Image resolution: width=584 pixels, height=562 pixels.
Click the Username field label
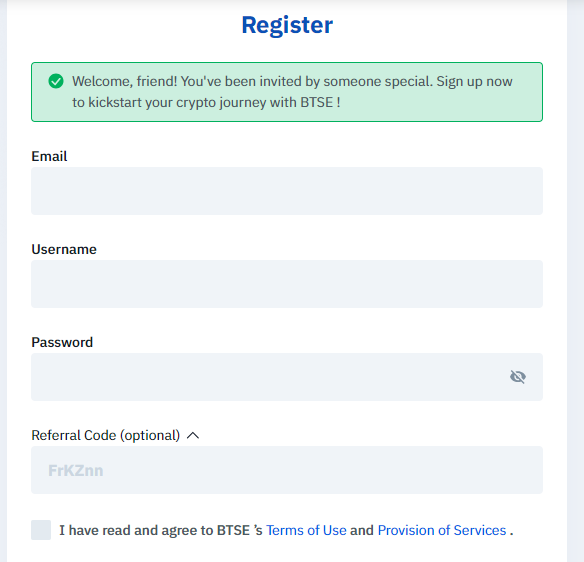(64, 249)
